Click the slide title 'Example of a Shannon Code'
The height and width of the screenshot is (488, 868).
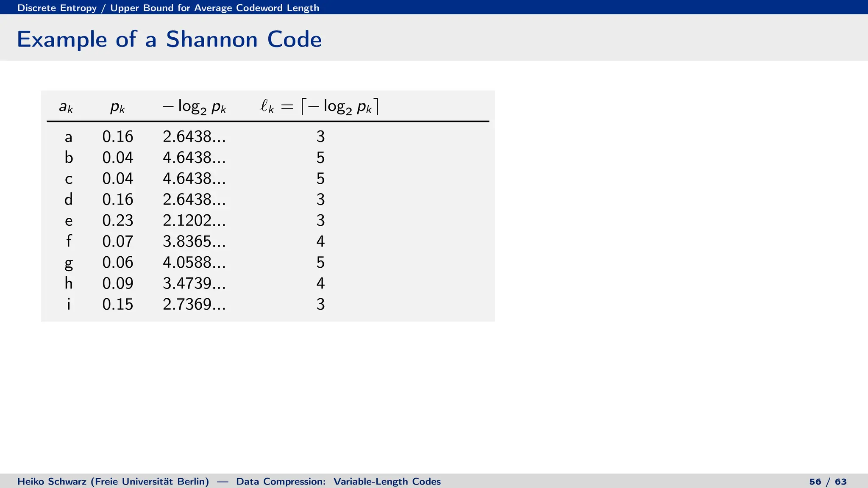(169, 39)
